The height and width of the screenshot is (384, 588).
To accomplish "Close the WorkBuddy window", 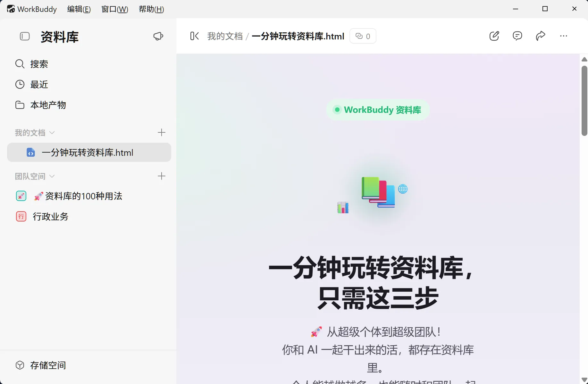I will 575,9.
